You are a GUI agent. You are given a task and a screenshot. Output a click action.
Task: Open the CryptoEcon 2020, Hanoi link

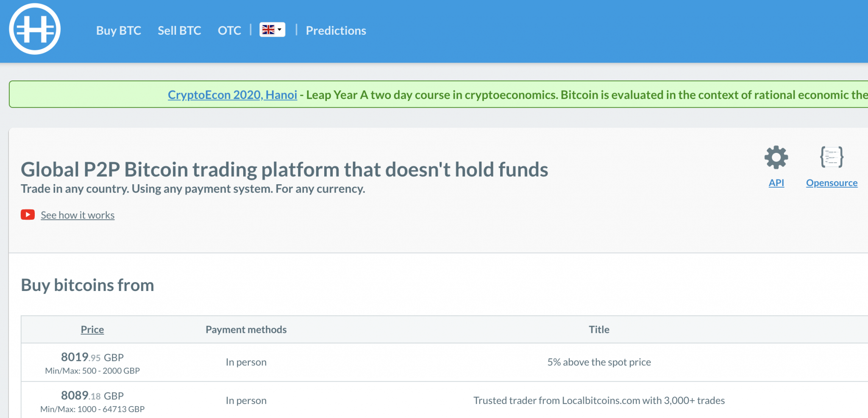[x=232, y=95]
